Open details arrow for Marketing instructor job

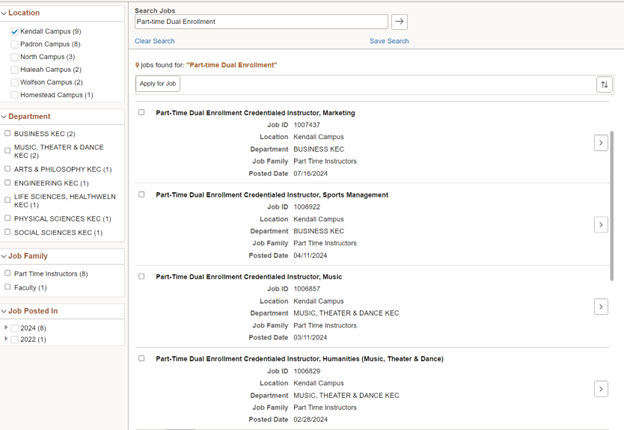point(601,143)
